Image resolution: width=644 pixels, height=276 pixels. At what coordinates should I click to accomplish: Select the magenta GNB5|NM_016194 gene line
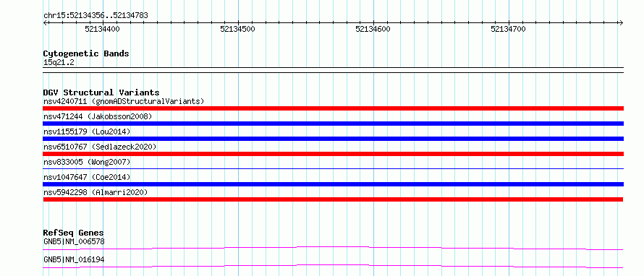point(333,266)
